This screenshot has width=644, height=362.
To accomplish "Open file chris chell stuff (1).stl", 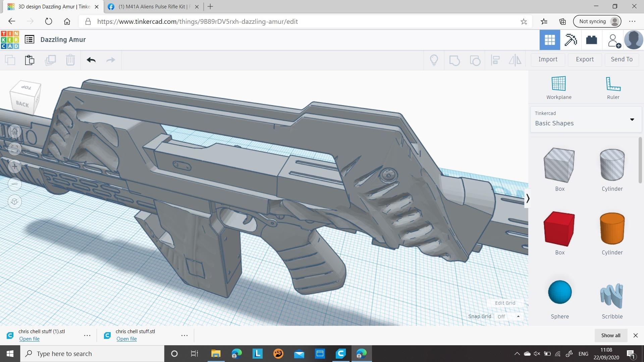I will click(30, 339).
